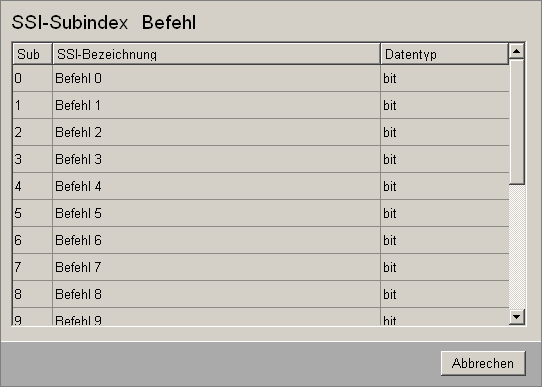
Task: Click the bit datatype cell of Befehl 3
Action: tap(445, 159)
